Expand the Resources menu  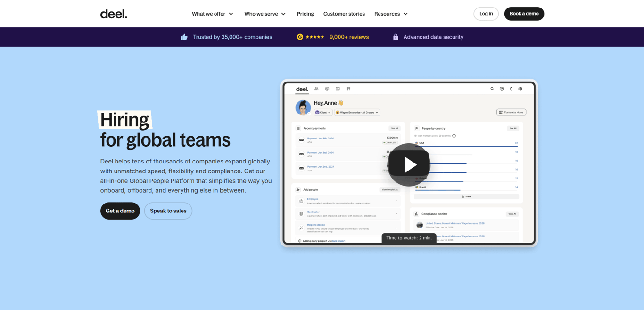(x=391, y=14)
